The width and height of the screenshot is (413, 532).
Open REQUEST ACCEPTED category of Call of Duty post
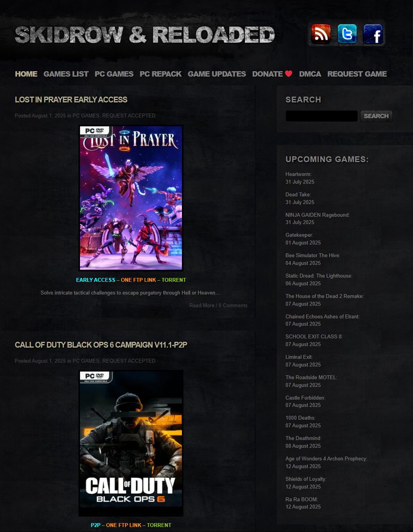click(129, 361)
